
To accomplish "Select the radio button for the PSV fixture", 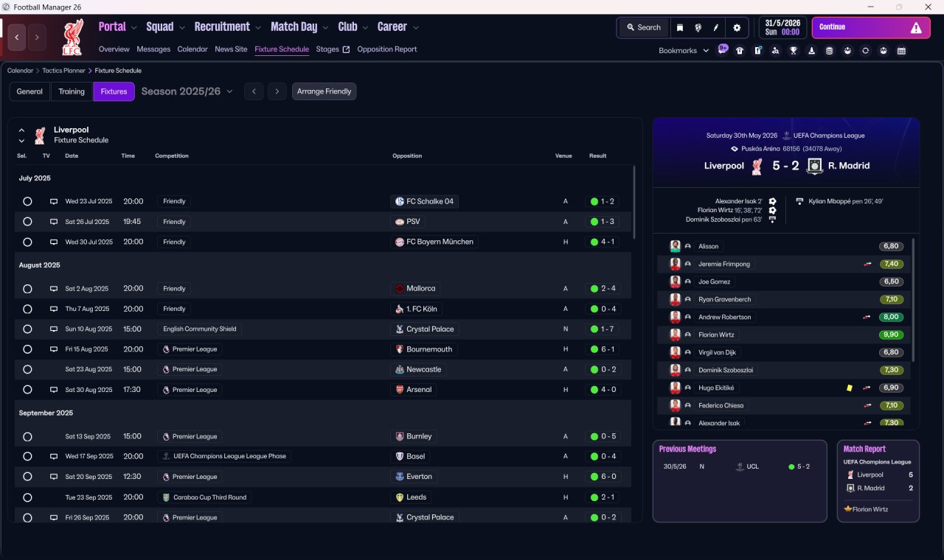I will click(27, 222).
